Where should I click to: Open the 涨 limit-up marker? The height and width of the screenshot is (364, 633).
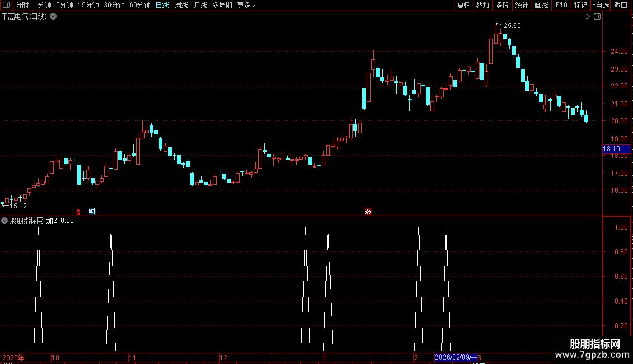coord(368,212)
